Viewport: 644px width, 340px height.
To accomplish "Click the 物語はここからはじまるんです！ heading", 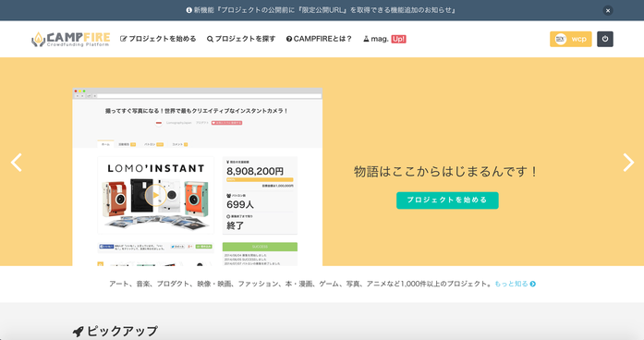I will tap(447, 172).
